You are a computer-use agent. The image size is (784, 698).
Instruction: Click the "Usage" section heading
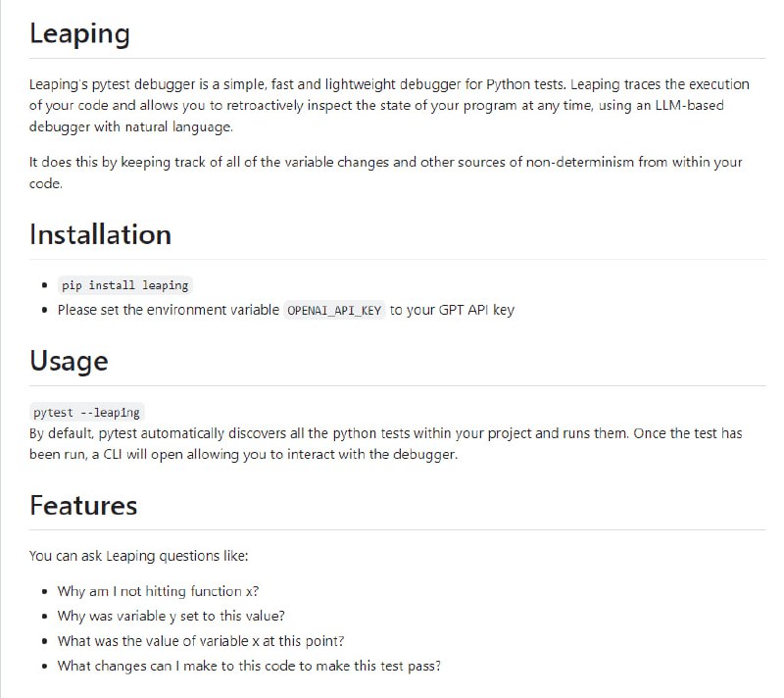(69, 362)
